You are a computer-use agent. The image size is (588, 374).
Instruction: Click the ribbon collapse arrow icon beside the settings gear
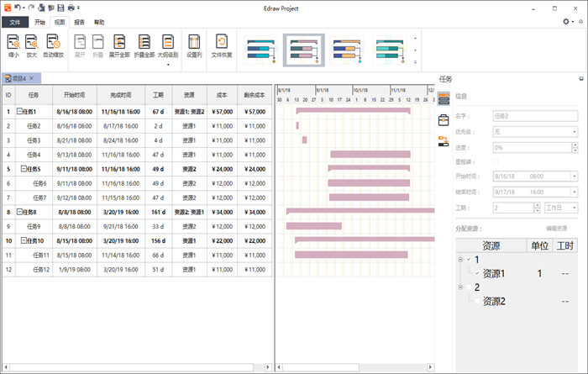coord(581,22)
